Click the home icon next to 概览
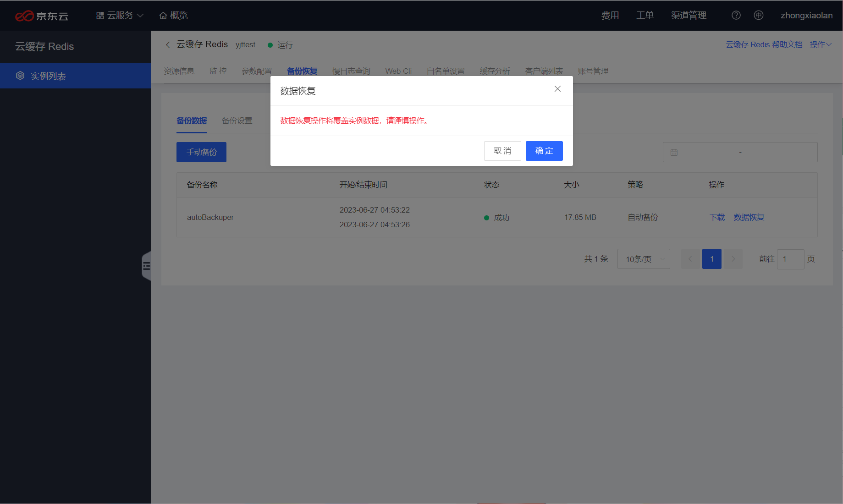This screenshot has width=843, height=504. (x=163, y=16)
